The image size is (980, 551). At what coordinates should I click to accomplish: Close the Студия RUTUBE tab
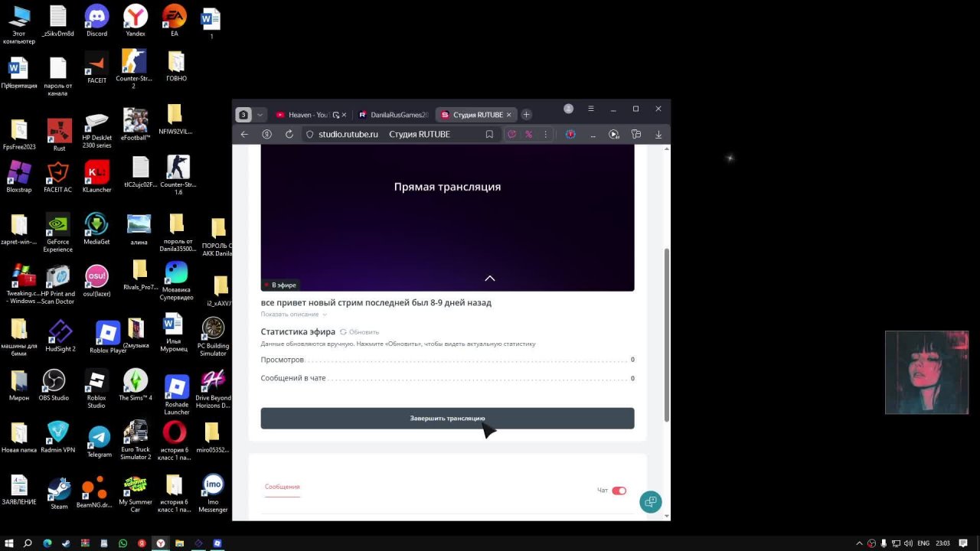(x=509, y=115)
